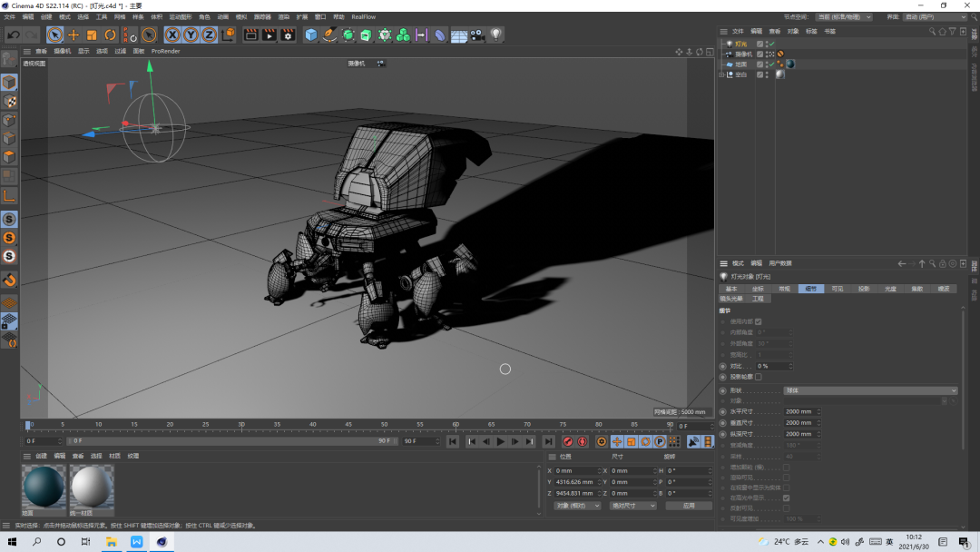
Task: Click the Camera object icon in toolbar
Action: tap(477, 35)
